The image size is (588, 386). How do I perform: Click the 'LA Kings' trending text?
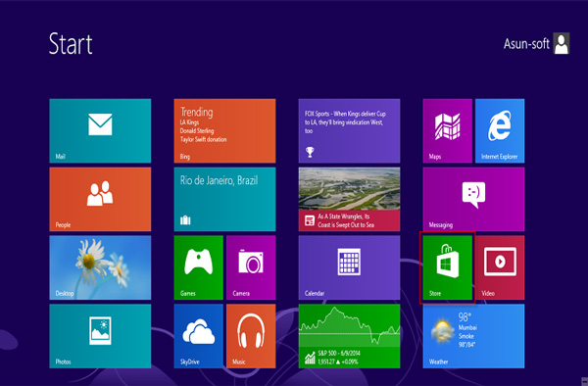coord(189,122)
